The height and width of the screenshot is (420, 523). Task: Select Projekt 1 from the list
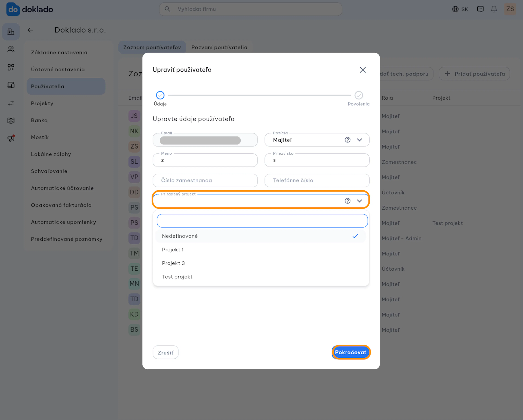tap(261, 250)
